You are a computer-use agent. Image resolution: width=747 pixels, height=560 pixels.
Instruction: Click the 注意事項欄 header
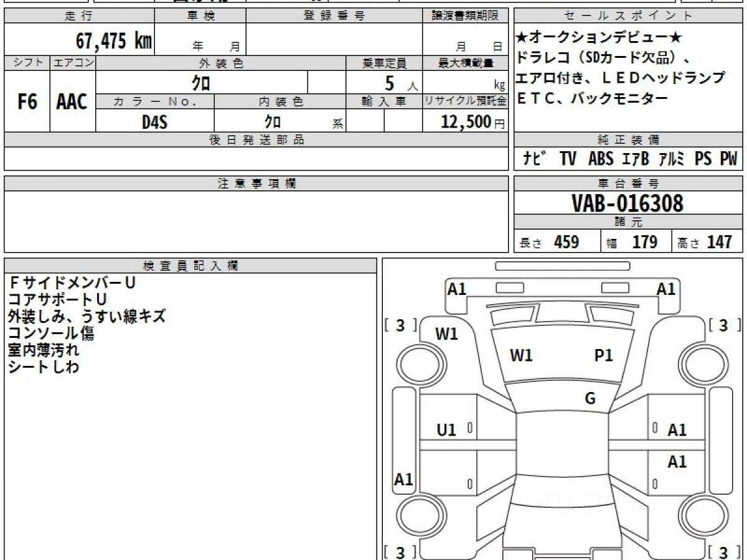256,184
